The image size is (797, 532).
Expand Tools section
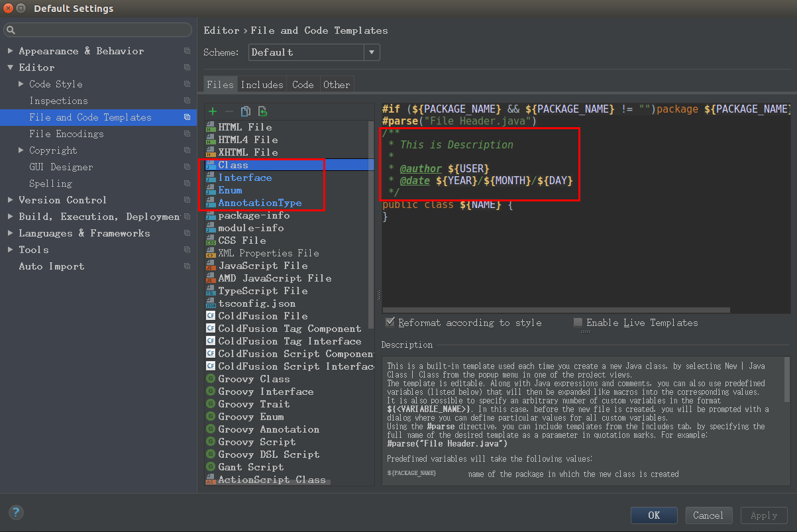(10, 250)
